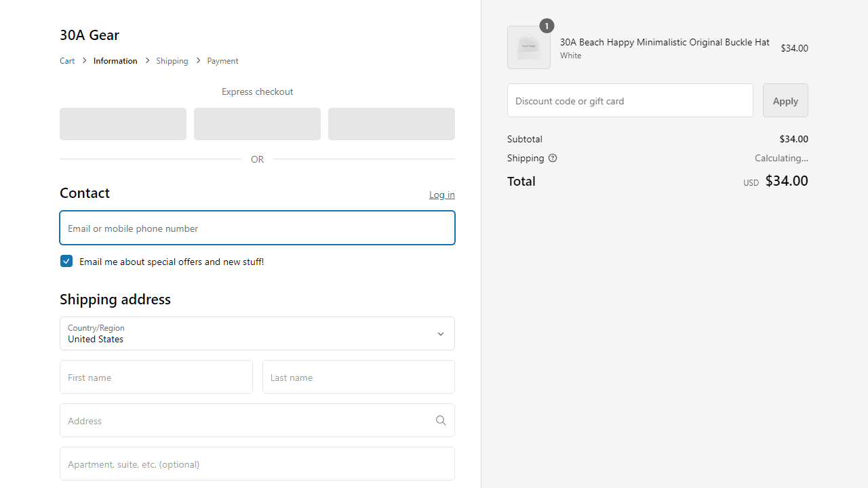The image size is (868, 488).
Task: Click the Apply discount button
Action: pos(785,100)
